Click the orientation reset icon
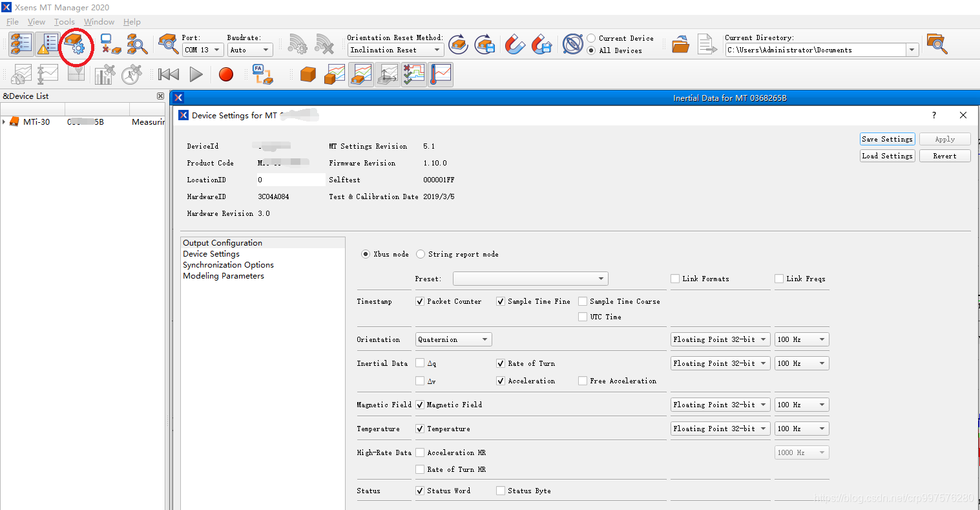Viewport: 980px width, 510px height. 459,45
